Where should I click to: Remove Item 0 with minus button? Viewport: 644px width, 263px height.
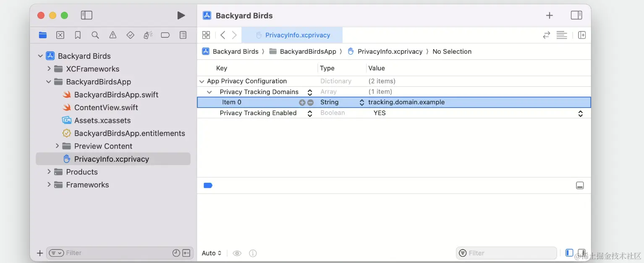311,103
